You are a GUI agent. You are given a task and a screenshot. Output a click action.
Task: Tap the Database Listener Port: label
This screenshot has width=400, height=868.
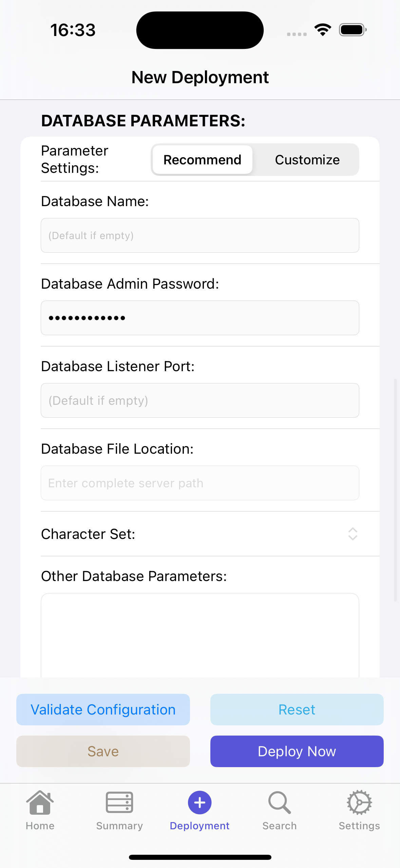(x=118, y=366)
